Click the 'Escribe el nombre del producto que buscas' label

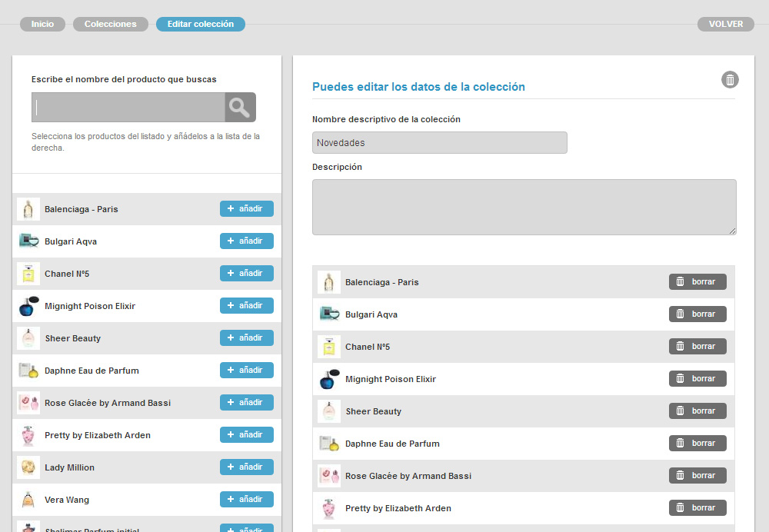pos(124,79)
